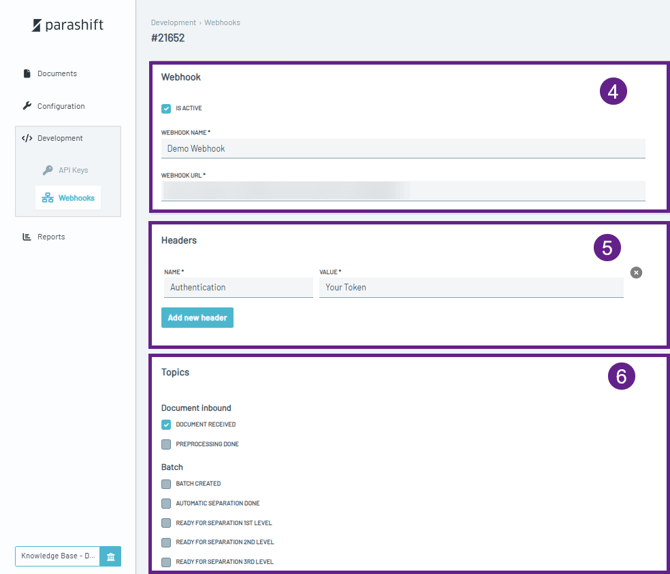Click the Add new header button
The image size is (670, 574).
[197, 318]
